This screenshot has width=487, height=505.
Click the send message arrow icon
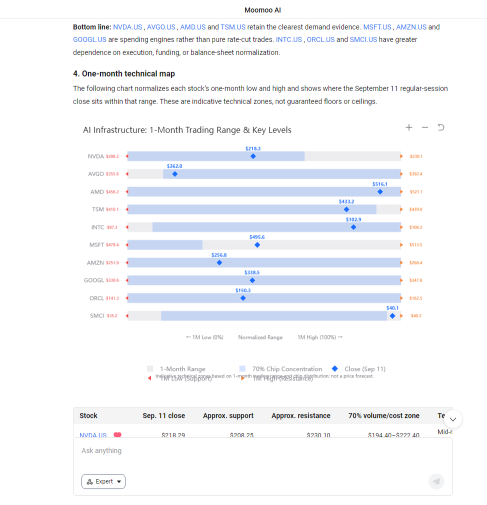point(436,481)
